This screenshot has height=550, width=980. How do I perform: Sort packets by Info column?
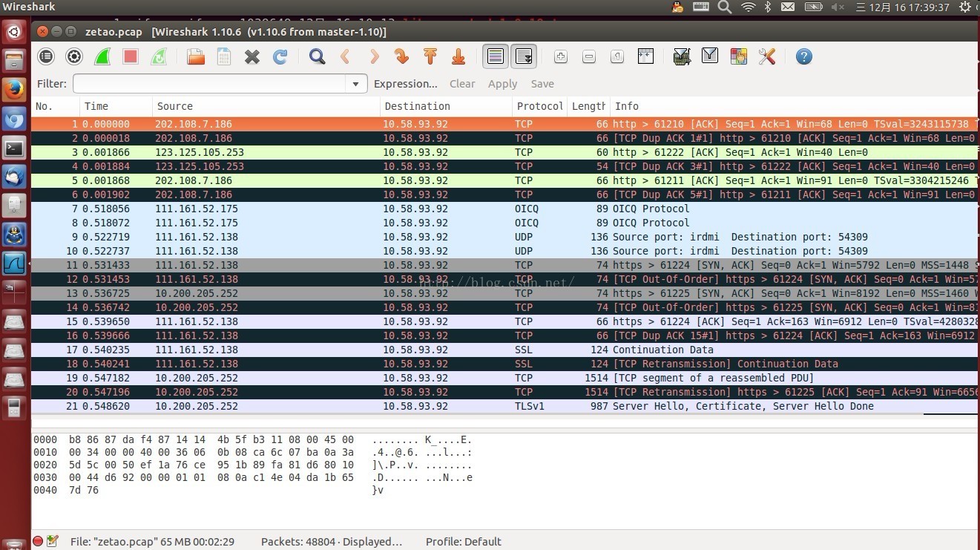794,106
